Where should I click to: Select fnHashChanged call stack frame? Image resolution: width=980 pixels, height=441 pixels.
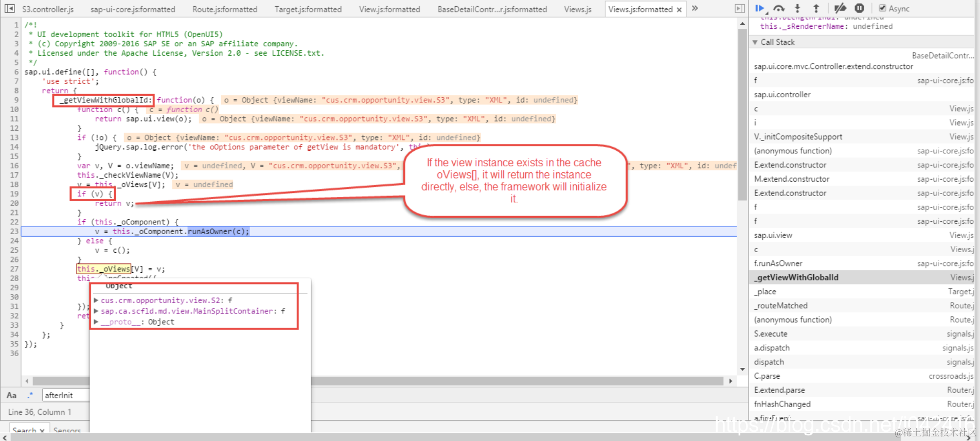pos(862,404)
